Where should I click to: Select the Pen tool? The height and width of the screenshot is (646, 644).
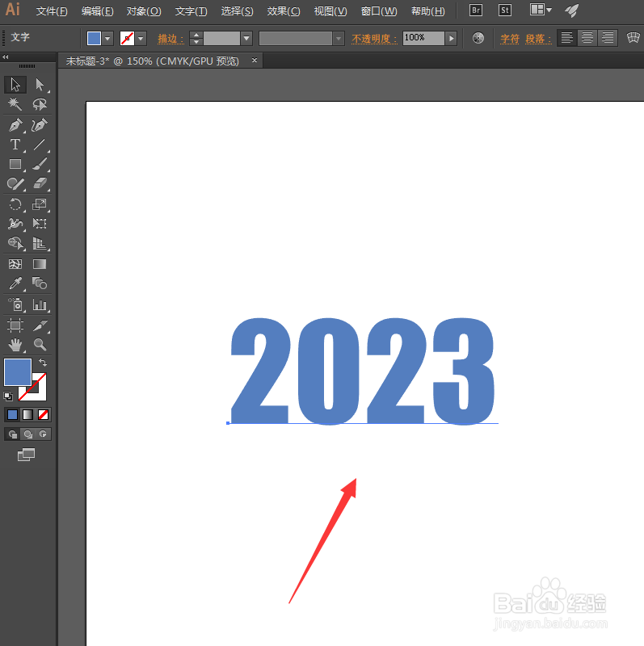coord(15,125)
